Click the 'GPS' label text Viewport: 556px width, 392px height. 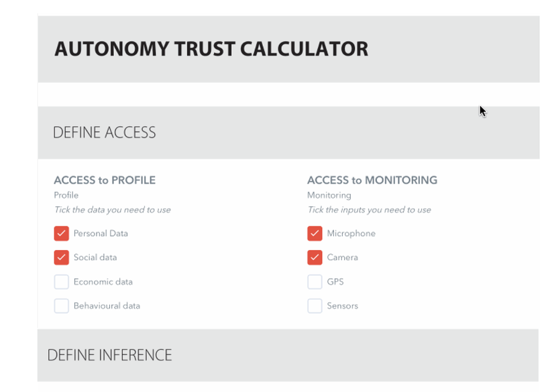[335, 281]
